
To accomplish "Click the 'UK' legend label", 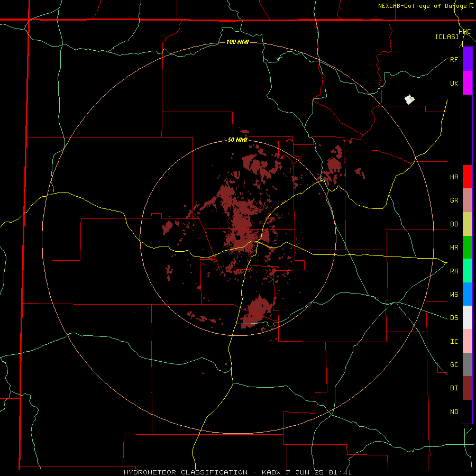I will pyautogui.click(x=454, y=83).
